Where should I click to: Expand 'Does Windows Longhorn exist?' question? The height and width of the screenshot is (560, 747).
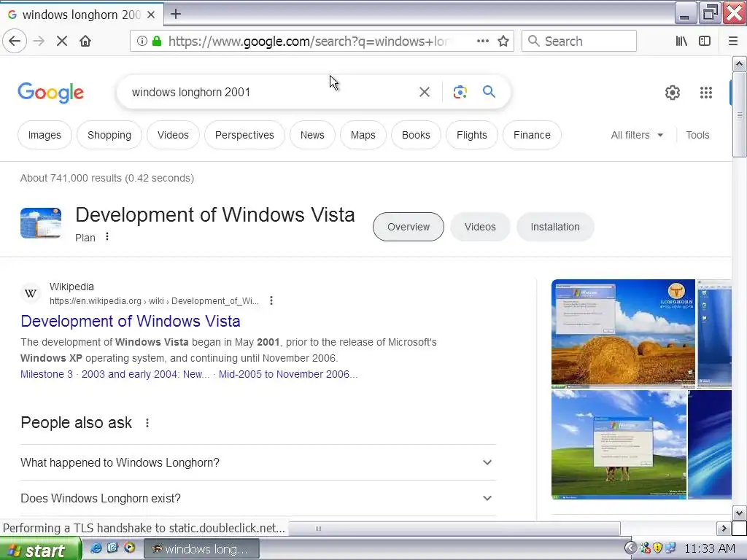[258, 498]
